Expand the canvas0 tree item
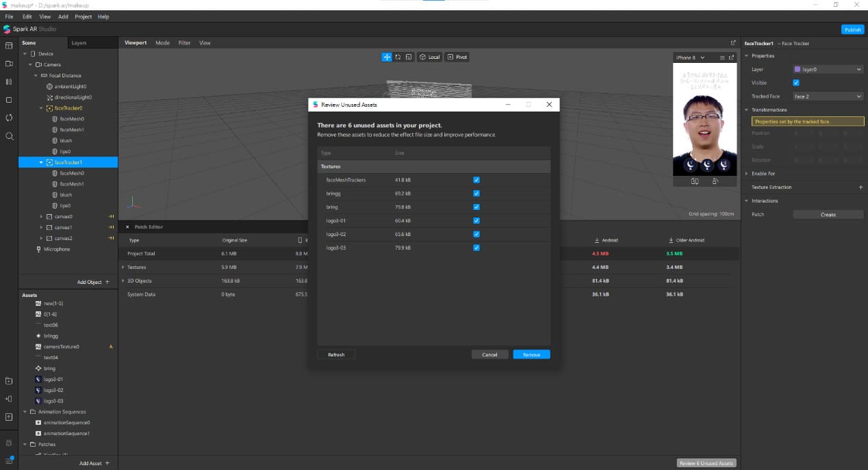The width and height of the screenshot is (868, 470). point(41,217)
